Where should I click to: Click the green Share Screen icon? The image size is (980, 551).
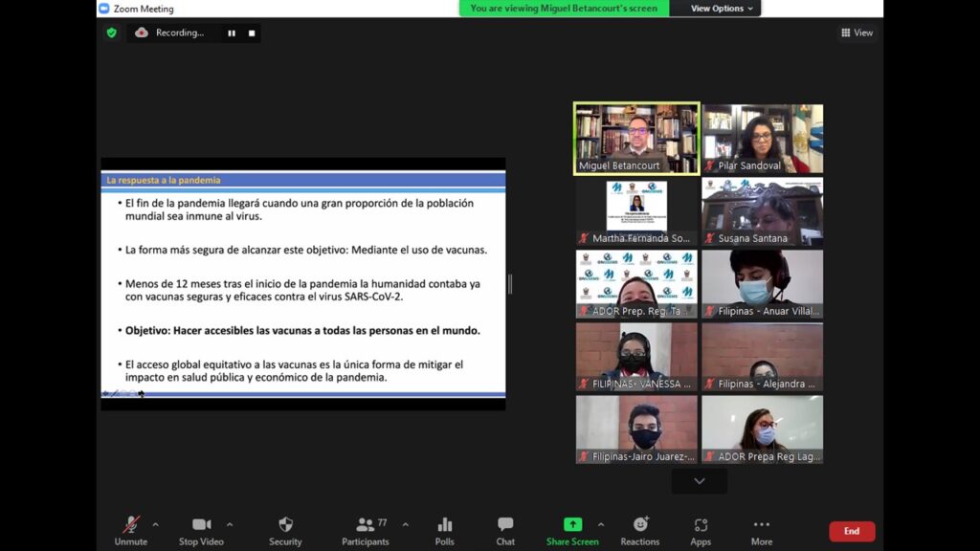[x=572, y=524]
